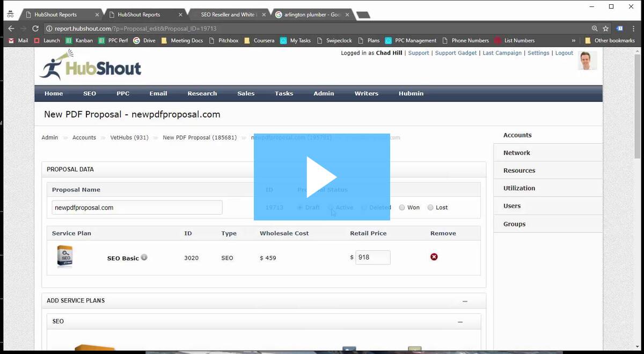Open the zoom magnifier icon in address bar

[x=595, y=28]
